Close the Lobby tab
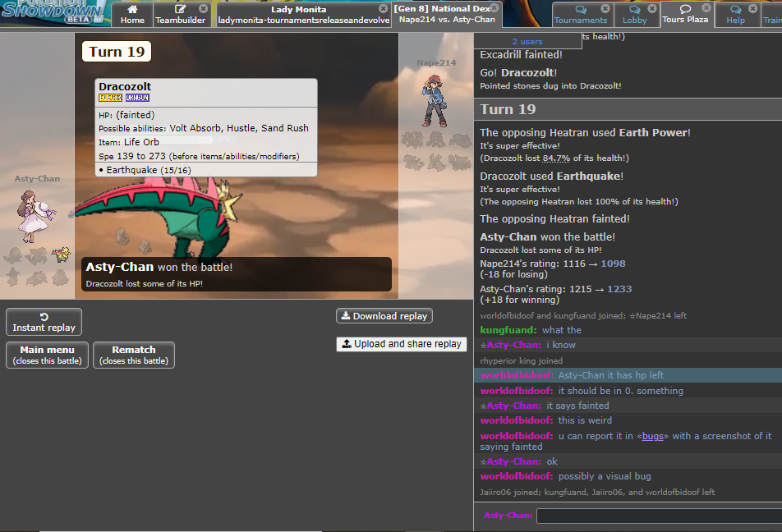782x532 pixels. coord(652,8)
